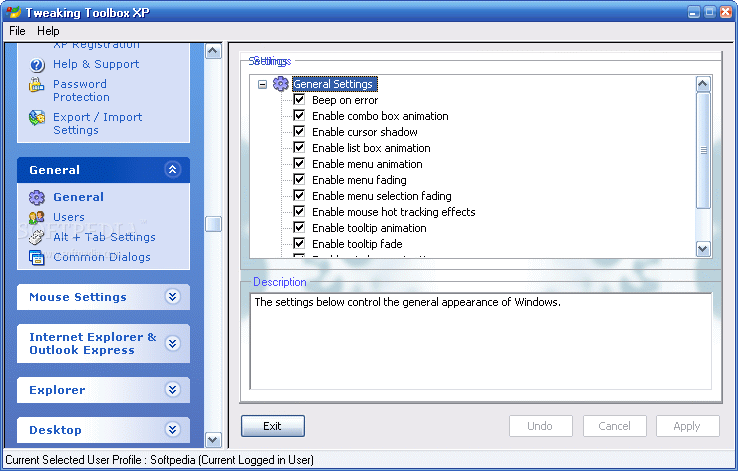This screenshot has height=471, width=738.
Task: Click the Apply button
Action: 687,426
